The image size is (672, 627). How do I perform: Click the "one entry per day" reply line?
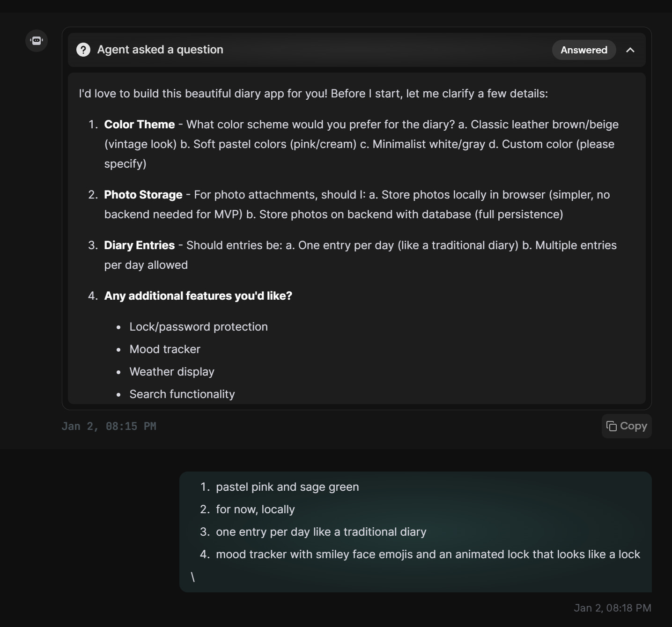coord(321,532)
